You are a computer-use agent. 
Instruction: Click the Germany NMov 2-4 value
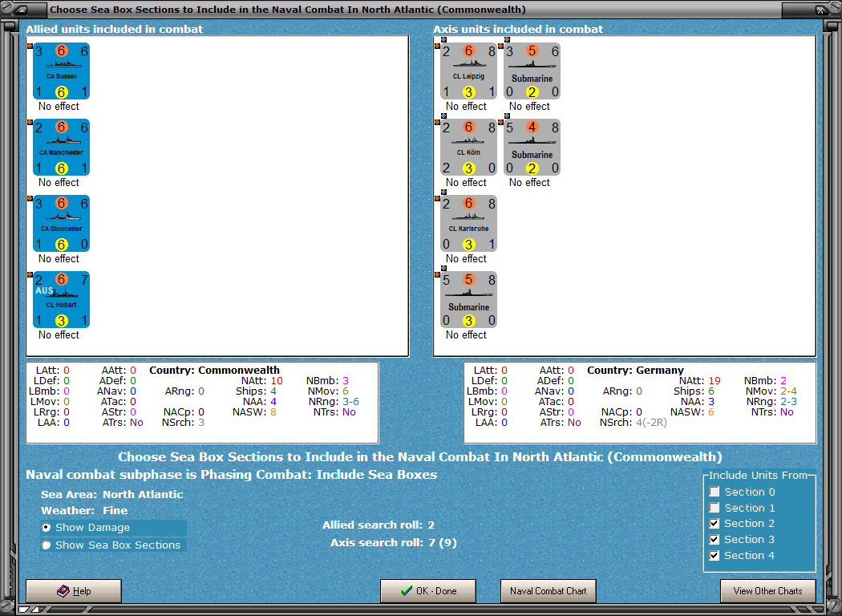point(788,391)
